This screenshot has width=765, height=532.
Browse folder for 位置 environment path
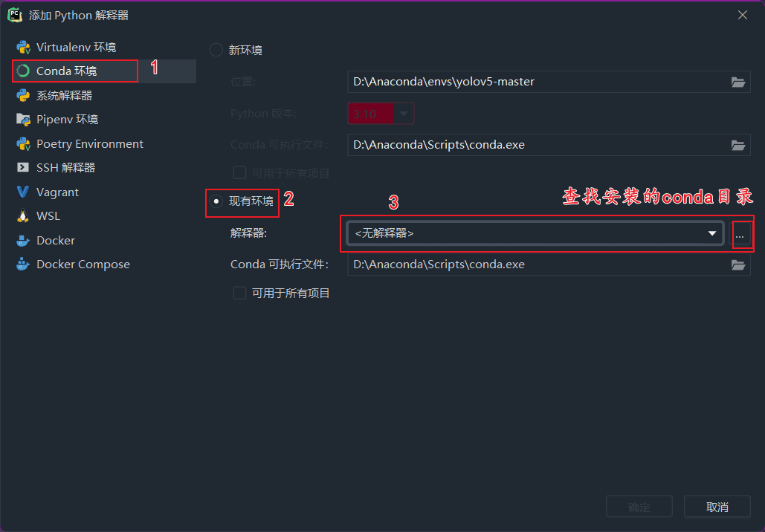click(737, 82)
